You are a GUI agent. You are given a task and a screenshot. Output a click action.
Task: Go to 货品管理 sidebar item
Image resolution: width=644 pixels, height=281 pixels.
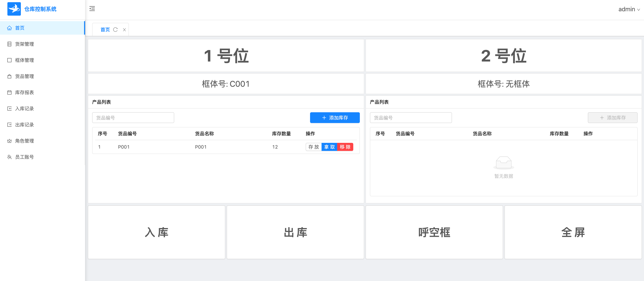tap(24, 76)
